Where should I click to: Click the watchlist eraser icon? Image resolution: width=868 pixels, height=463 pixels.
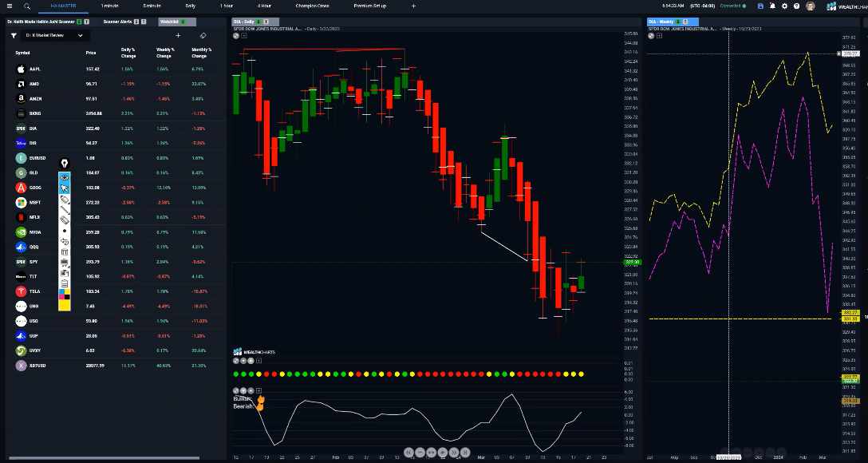pos(203,35)
